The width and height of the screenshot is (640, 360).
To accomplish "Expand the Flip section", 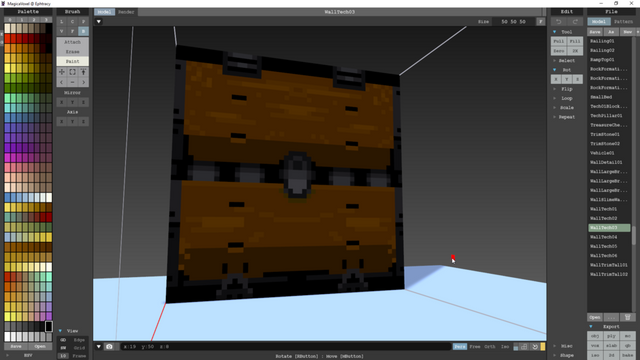I will 554,89.
